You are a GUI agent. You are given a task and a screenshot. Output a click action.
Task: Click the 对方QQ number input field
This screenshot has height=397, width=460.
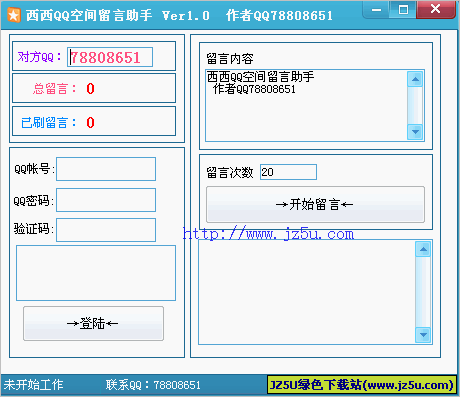coord(110,57)
